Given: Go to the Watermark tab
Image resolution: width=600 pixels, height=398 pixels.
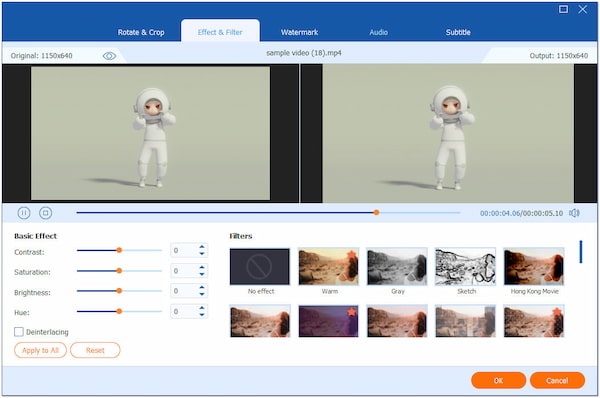Looking at the screenshot, I should (x=299, y=33).
